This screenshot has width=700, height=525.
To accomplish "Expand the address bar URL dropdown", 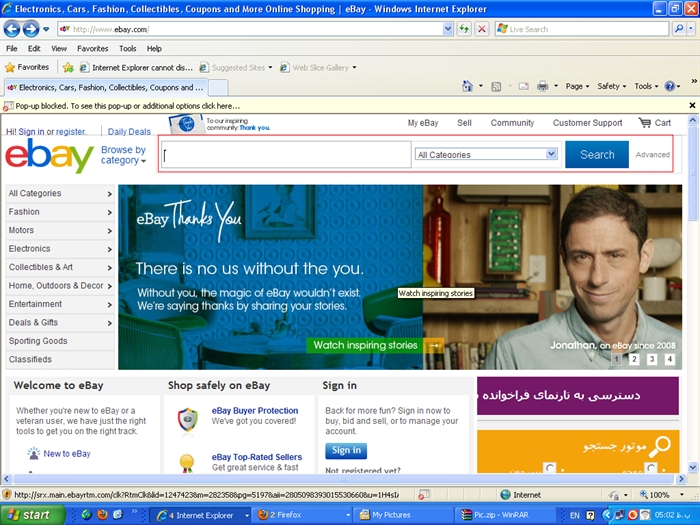I will [x=448, y=29].
